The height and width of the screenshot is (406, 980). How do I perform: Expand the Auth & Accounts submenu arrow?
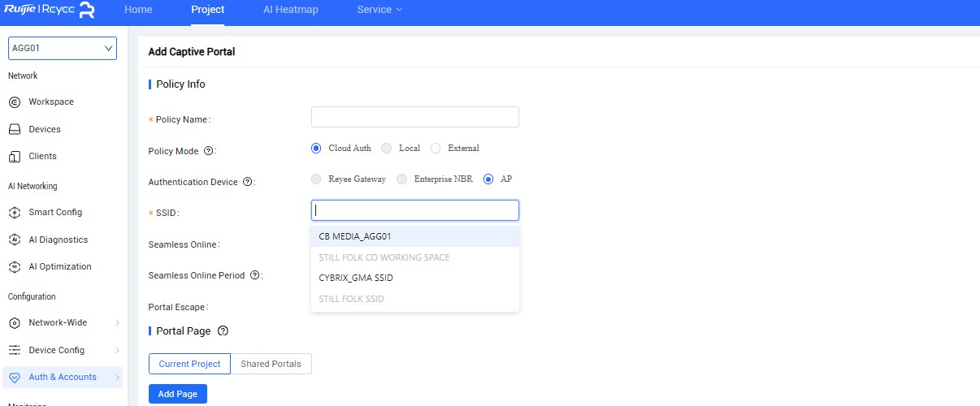coord(117,377)
